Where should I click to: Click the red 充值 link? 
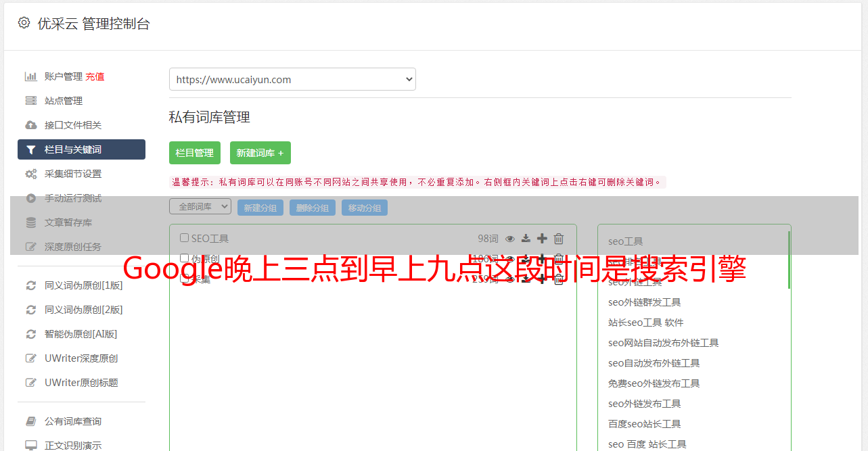pos(95,76)
